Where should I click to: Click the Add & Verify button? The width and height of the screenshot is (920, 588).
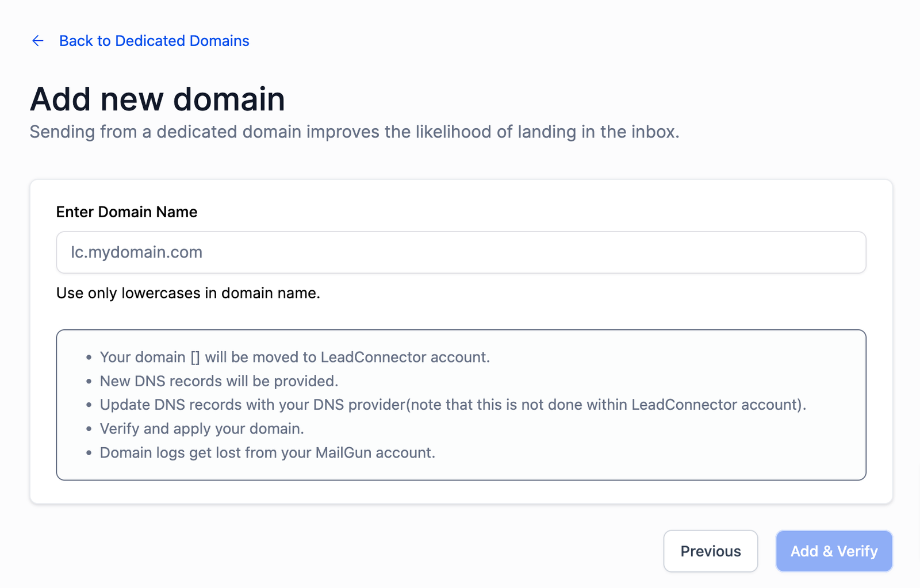[834, 551]
